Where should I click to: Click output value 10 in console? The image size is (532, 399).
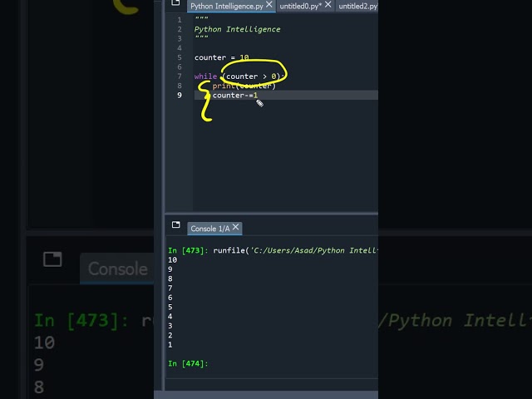tap(172, 260)
